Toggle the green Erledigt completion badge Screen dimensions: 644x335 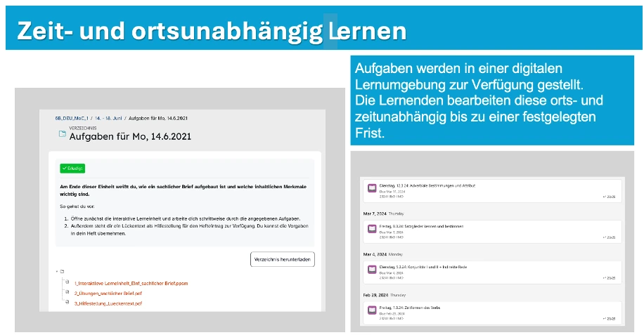[72, 169]
